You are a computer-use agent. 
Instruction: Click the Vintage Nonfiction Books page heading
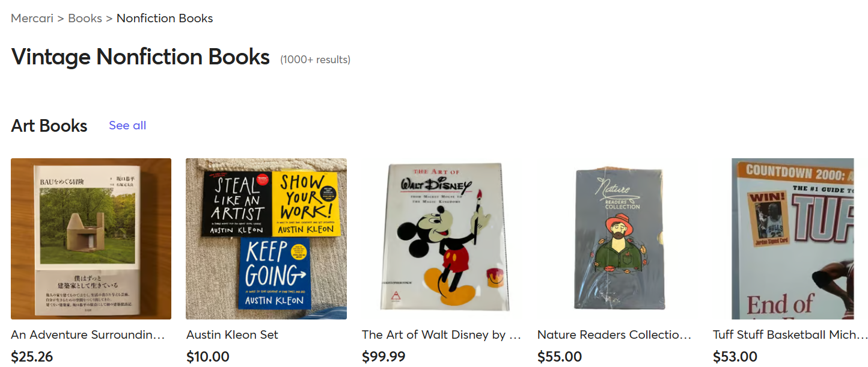pos(140,57)
